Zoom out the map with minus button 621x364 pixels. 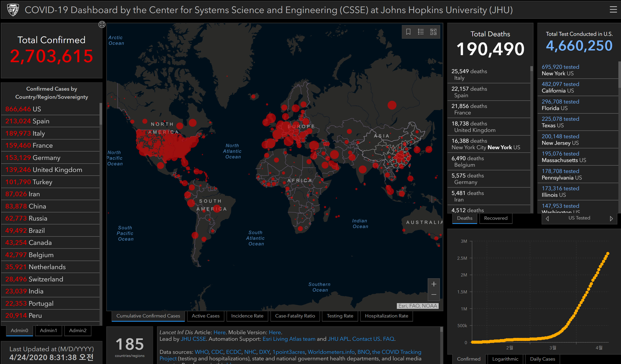pyautogui.click(x=434, y=295)
